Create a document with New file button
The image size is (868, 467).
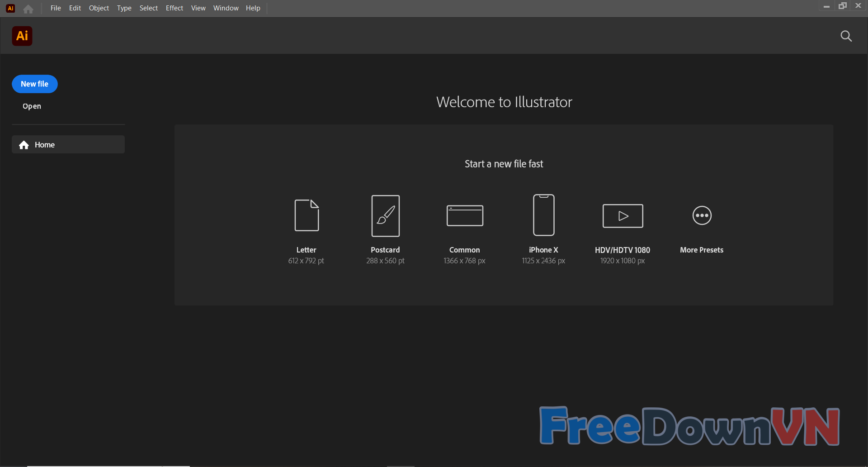[x=35, y=84]
